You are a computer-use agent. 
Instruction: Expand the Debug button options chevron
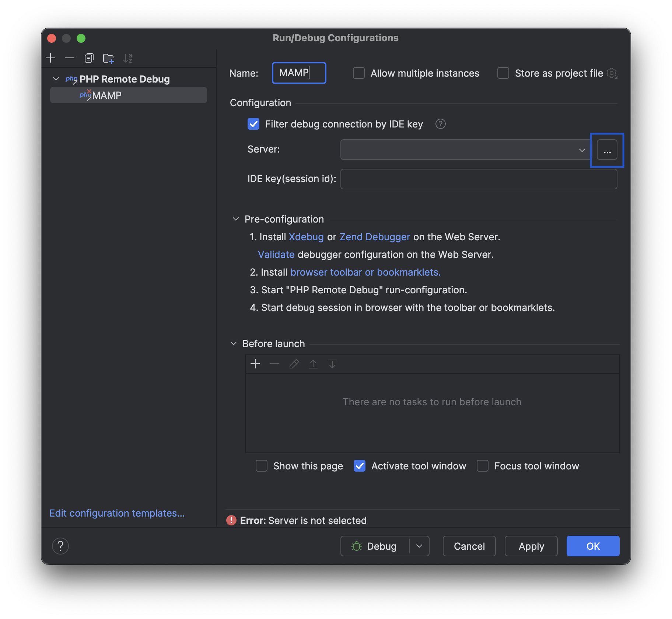point(419,546)
